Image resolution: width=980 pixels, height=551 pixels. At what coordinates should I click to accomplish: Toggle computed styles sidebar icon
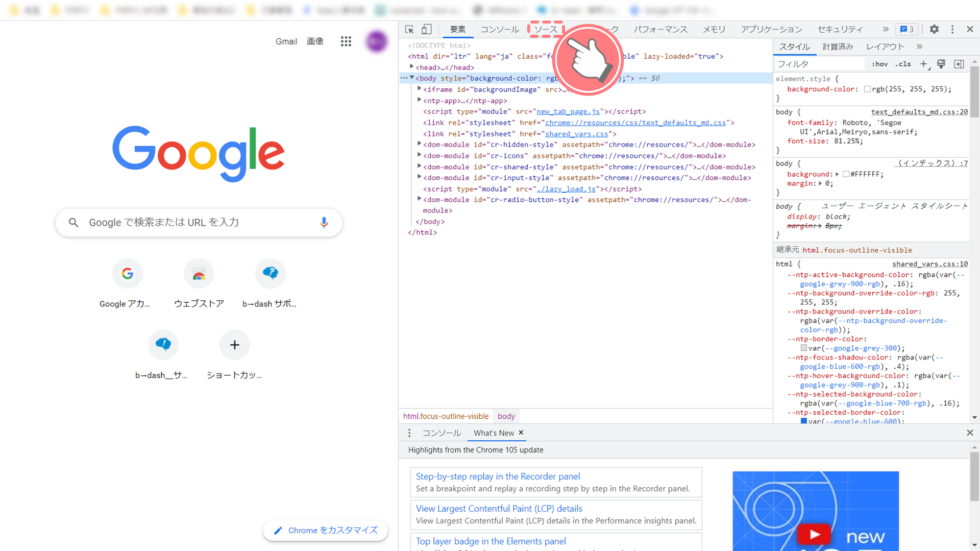pos(959,64)
